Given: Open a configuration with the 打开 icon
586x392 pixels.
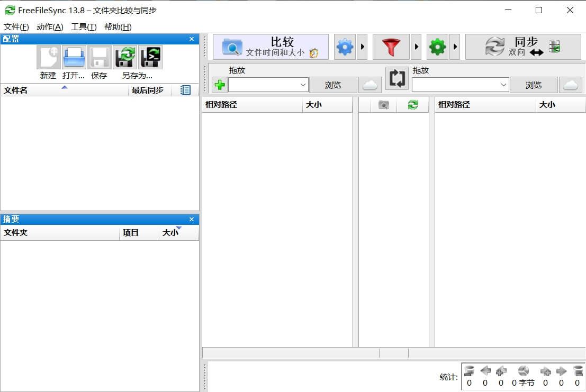Looking at the screenshot, I should pos(74,57).
